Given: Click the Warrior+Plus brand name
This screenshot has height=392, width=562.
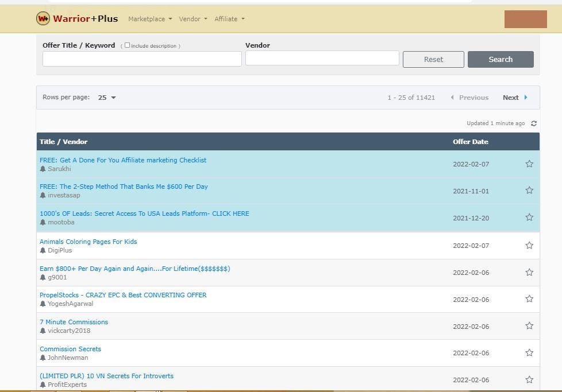Looking at the screenshot, I should (85, 18).
